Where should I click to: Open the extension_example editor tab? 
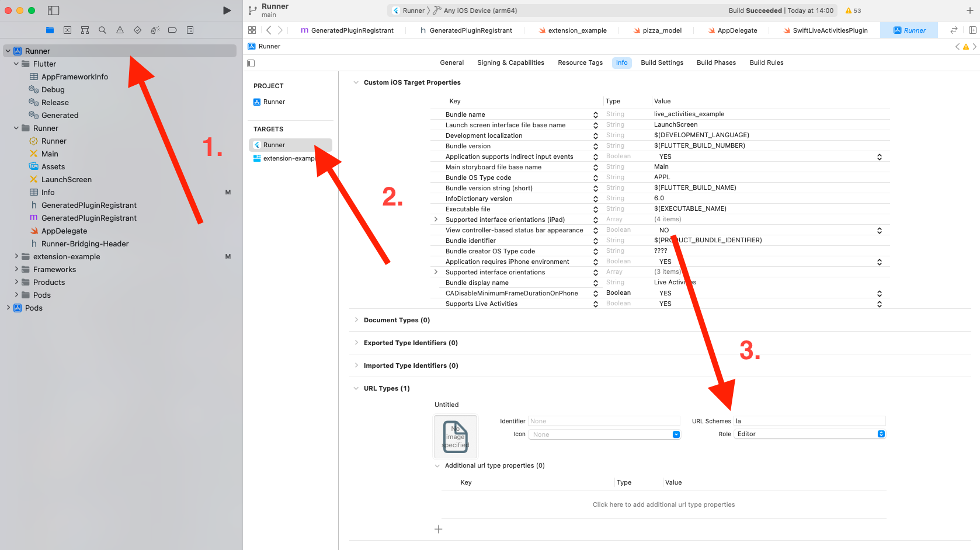point(572,30)
